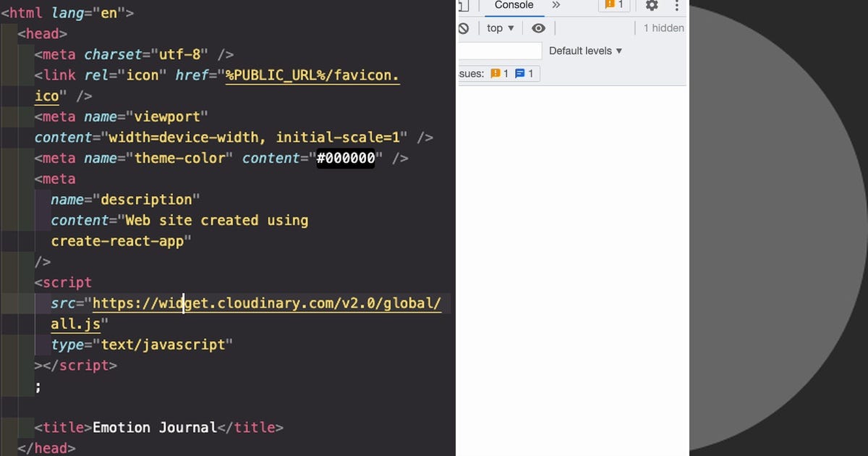Image resolution: width=868 pixels, height=456 pixels.
Task: Select the black theme-color value #000000
Action: (x=346, y=158)
